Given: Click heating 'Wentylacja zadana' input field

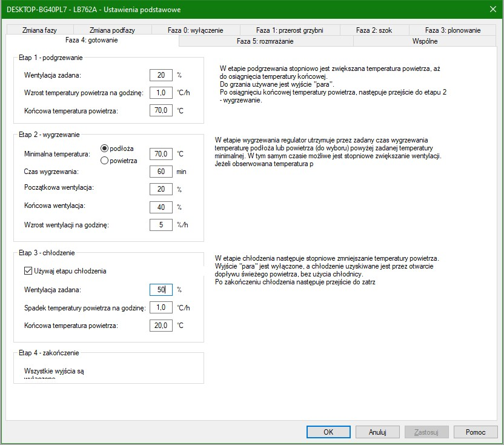Looking at the screenshot, I should click(x=161, y=75).
